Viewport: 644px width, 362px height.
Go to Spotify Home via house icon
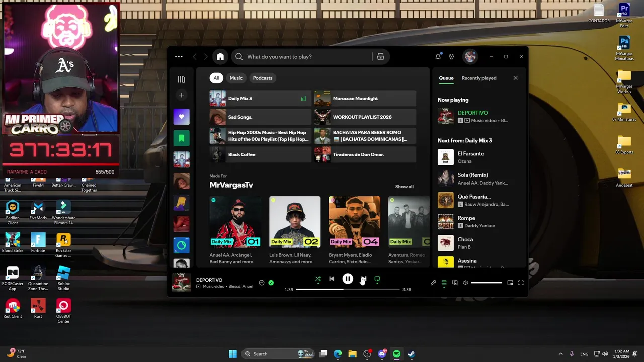[220, 57]
